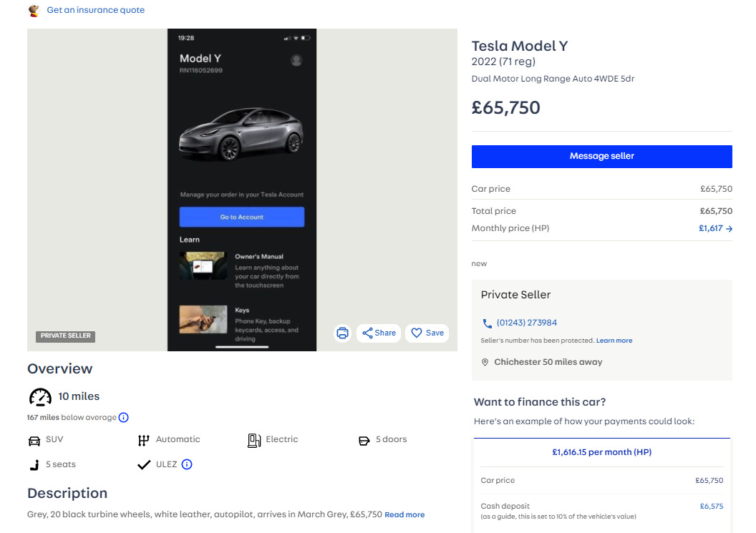This screenshot has height=533, width=756.
Task: Click the location pin beside Chichester
Action: pyautogui.click(x=485, y=362)
